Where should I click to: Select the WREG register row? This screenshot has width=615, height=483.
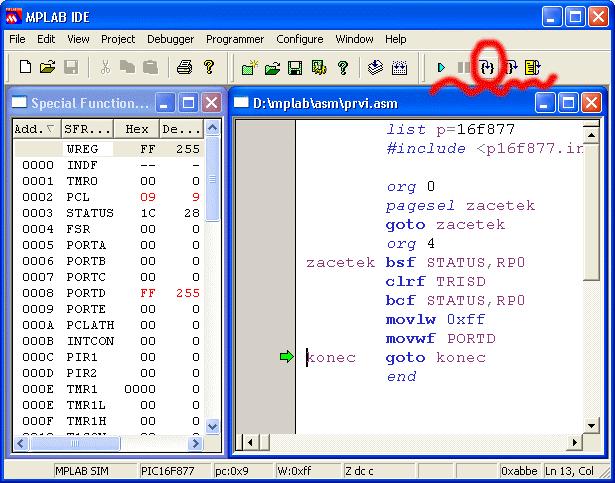pos(108,149)
